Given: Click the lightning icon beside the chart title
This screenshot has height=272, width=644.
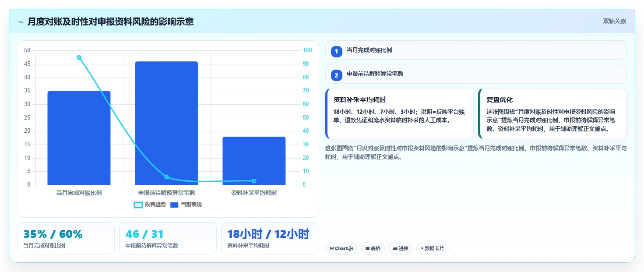Looking at the screenshot, I should [21, 22].
